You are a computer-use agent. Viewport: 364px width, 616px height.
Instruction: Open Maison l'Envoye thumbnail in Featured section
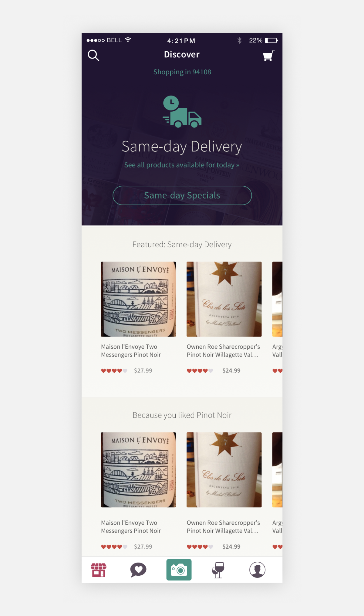pos(138,299)
